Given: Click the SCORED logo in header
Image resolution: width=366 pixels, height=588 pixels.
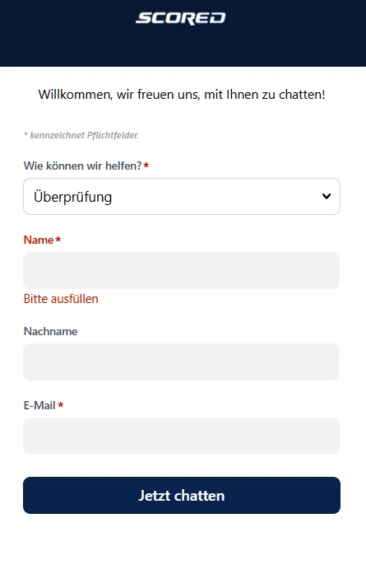Looking at the screenshot, I should click(181, 18).
